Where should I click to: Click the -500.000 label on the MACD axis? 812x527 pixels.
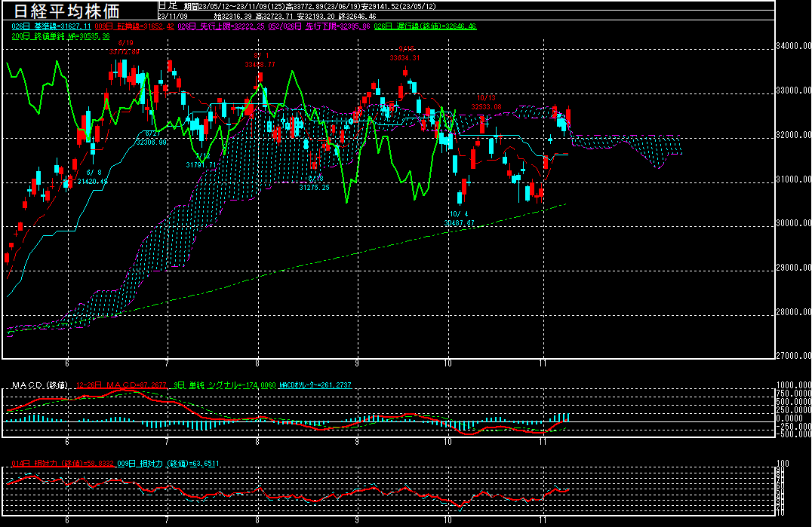(x=794, y=434)
